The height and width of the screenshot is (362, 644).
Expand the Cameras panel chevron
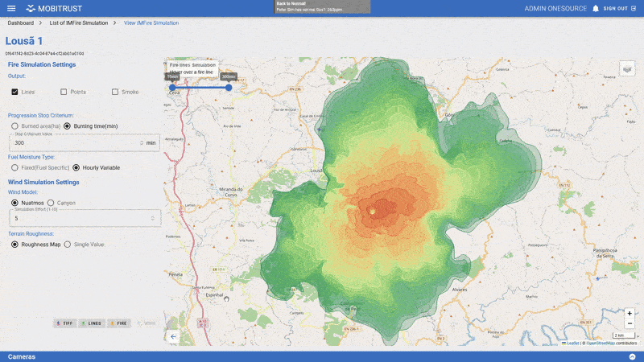632,356
